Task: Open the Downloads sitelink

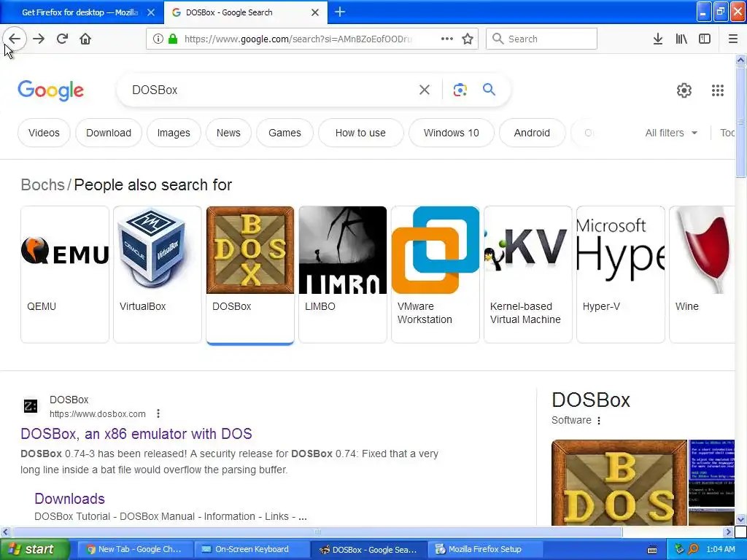Action: pos(69,499)
